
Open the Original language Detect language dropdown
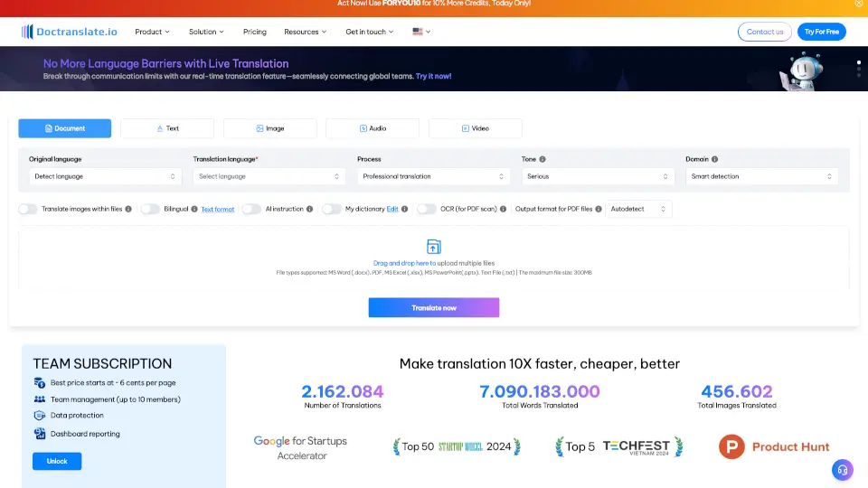[105, 176]
